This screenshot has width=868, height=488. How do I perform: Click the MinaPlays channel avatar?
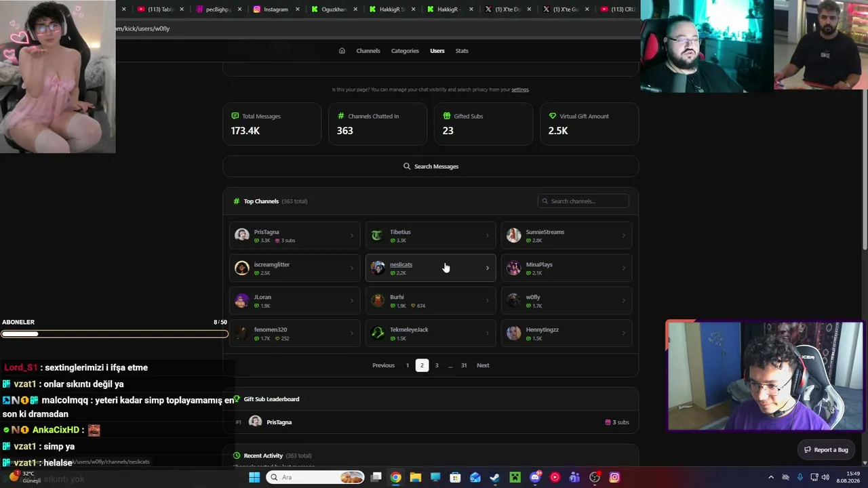click(x=514, y=268)
